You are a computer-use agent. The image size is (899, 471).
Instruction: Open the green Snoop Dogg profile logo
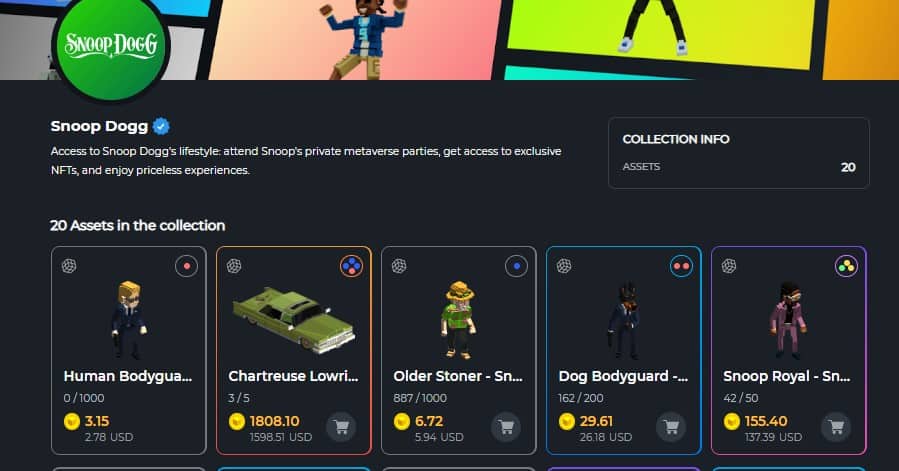point(111,46)
